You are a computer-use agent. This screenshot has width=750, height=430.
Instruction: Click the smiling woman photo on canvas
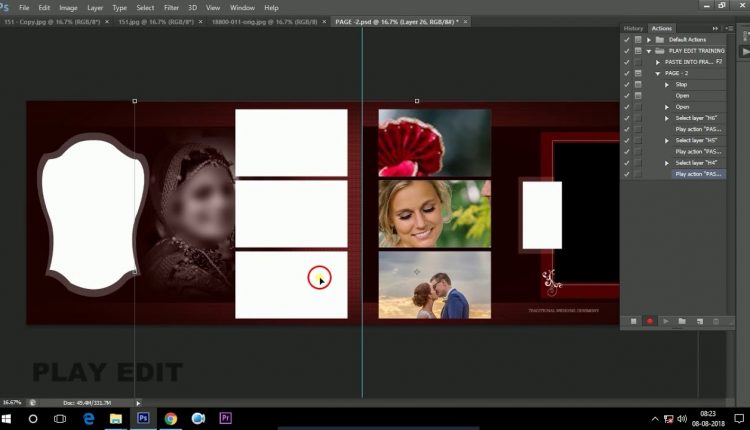coord(434,214)
